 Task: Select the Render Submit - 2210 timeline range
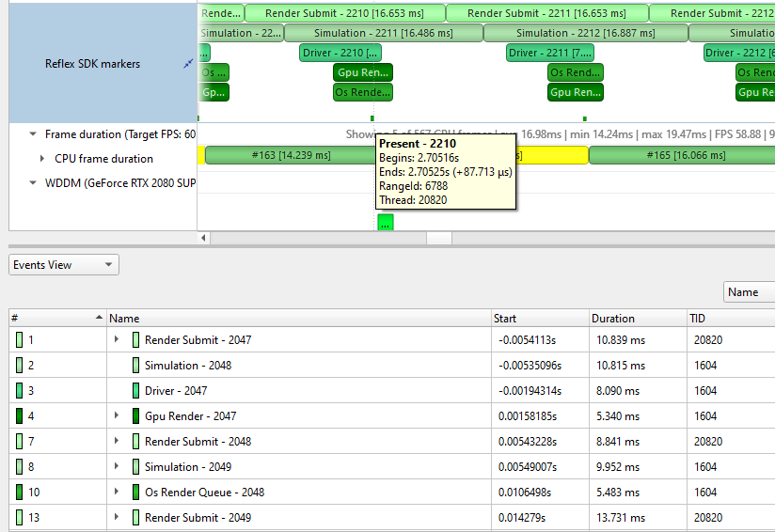[344, 13]
